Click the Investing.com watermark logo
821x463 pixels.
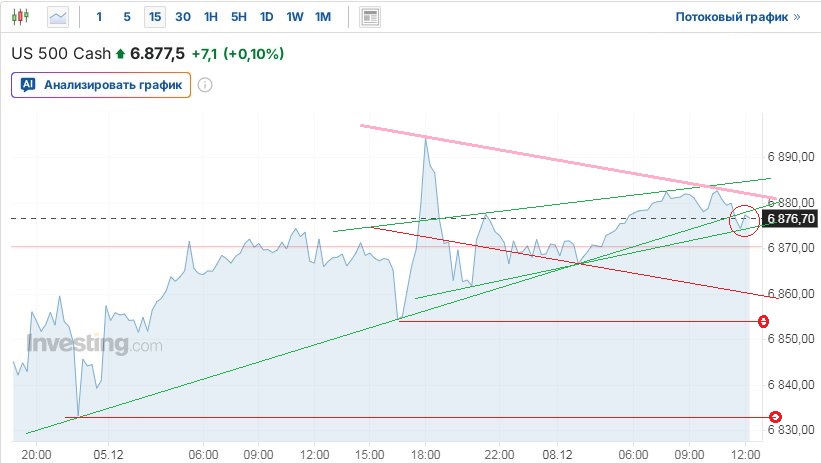94,345
